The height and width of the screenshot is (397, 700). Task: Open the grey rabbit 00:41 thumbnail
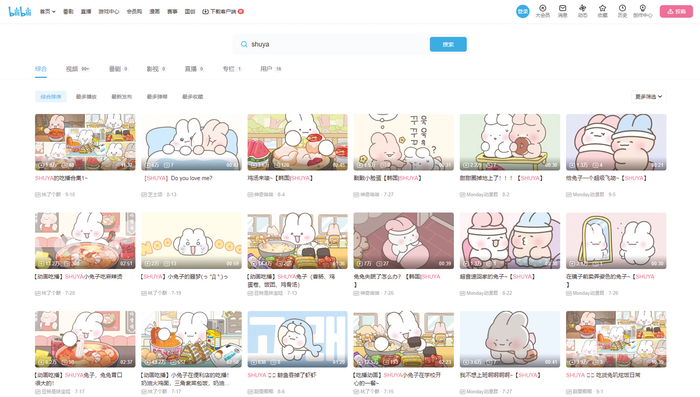point(510,339)
